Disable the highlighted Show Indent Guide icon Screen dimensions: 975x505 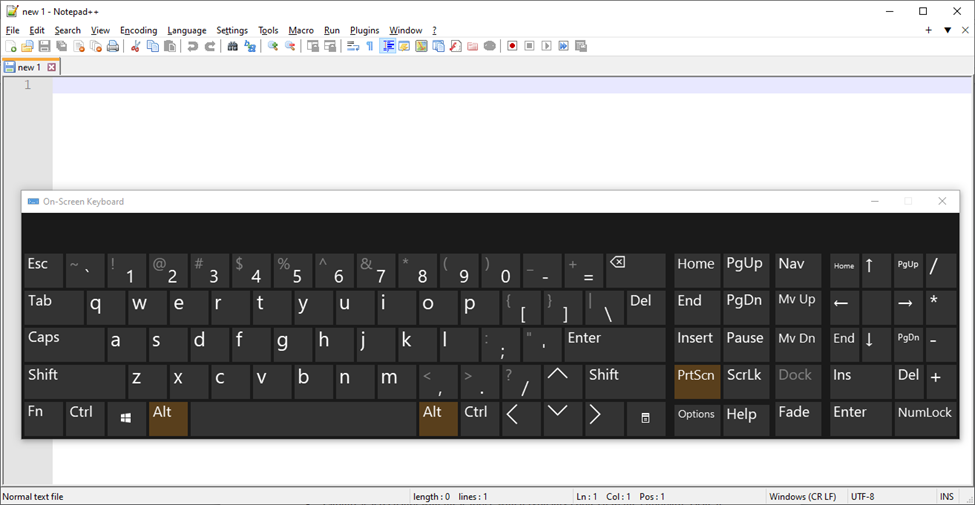coord(387,46)
